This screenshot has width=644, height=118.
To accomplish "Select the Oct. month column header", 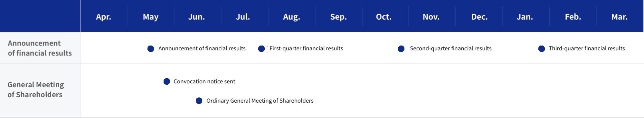I will [384, 17].
